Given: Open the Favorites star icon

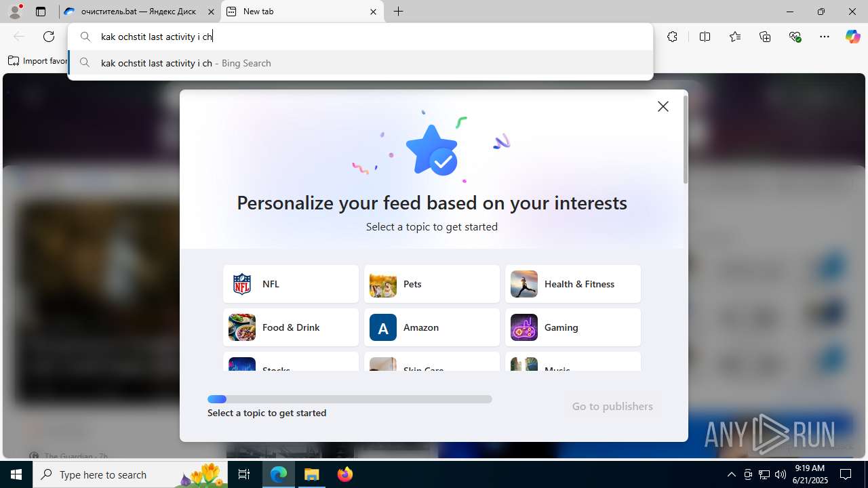Looking at the screenshot, I should pos(735,37).
